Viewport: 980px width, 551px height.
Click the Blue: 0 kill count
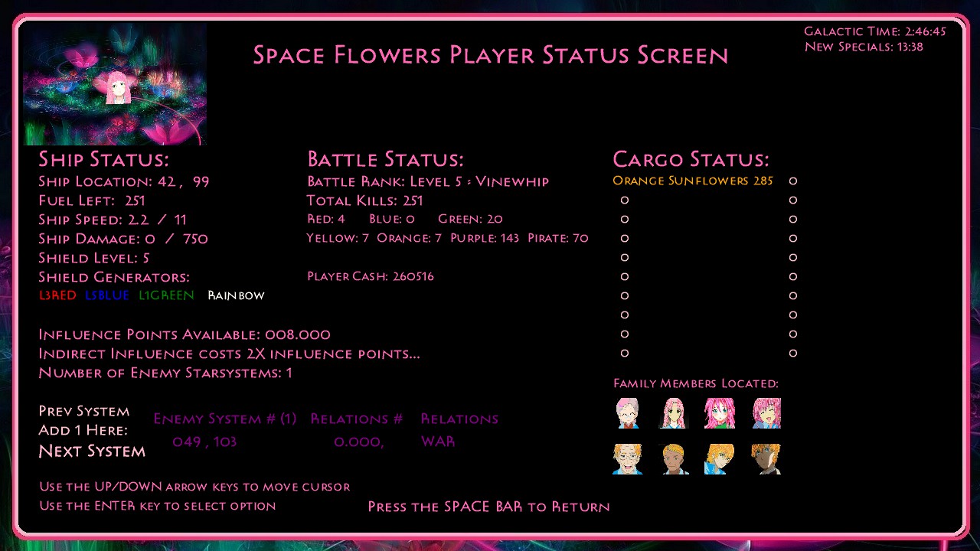click(391, 219)
